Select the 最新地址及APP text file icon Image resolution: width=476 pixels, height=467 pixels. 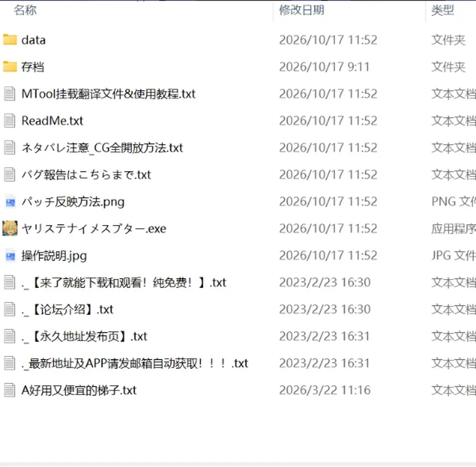(9, 363)
